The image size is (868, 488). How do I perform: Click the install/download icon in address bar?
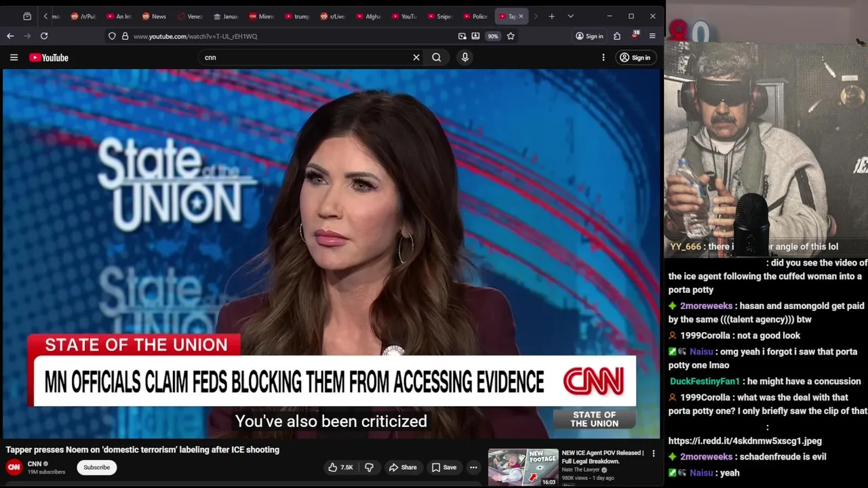click(475, 36)
